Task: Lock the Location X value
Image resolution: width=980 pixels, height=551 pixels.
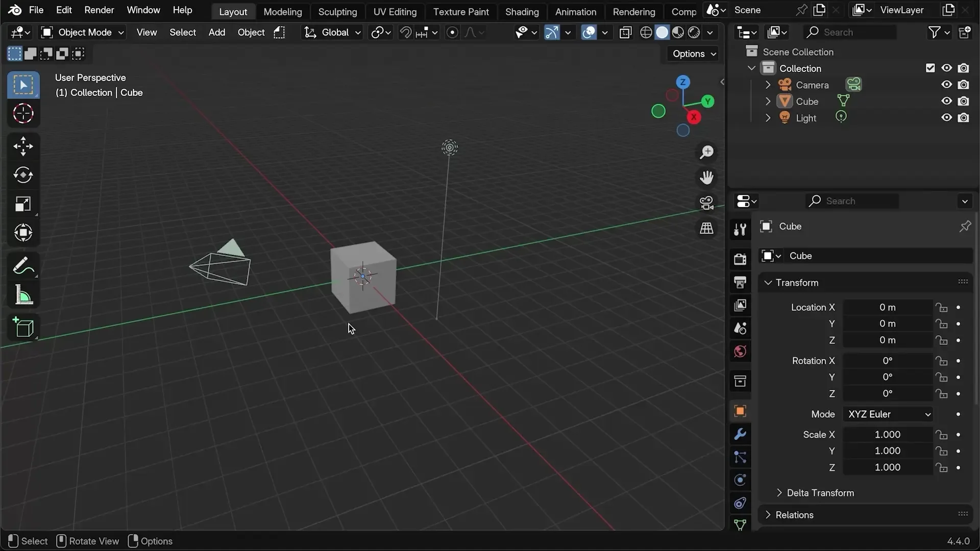Action: coord(942,307)
